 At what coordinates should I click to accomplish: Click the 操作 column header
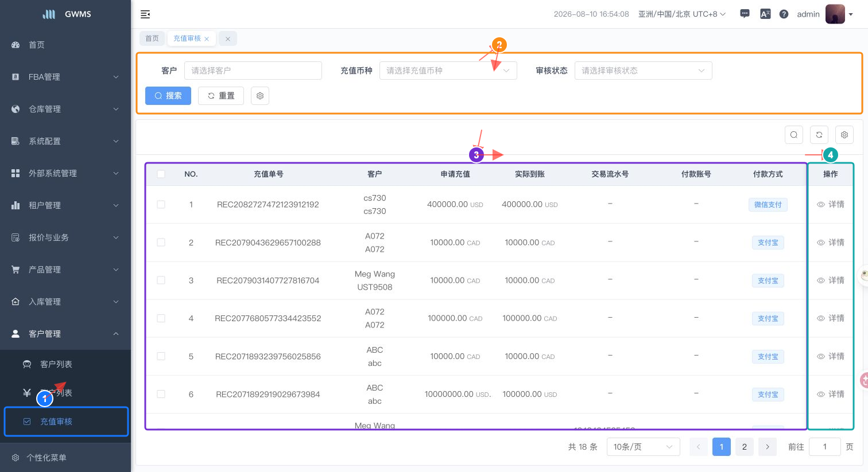pos(831,174)
